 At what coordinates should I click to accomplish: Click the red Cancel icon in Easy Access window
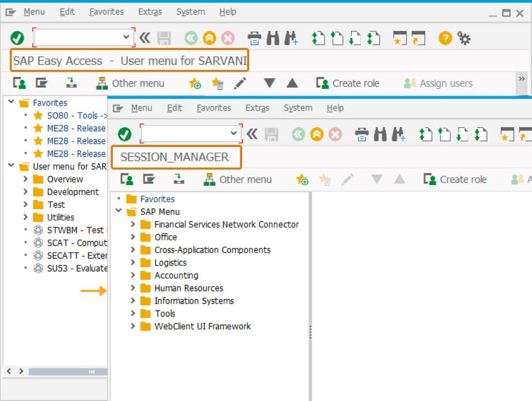pos(228,38)
